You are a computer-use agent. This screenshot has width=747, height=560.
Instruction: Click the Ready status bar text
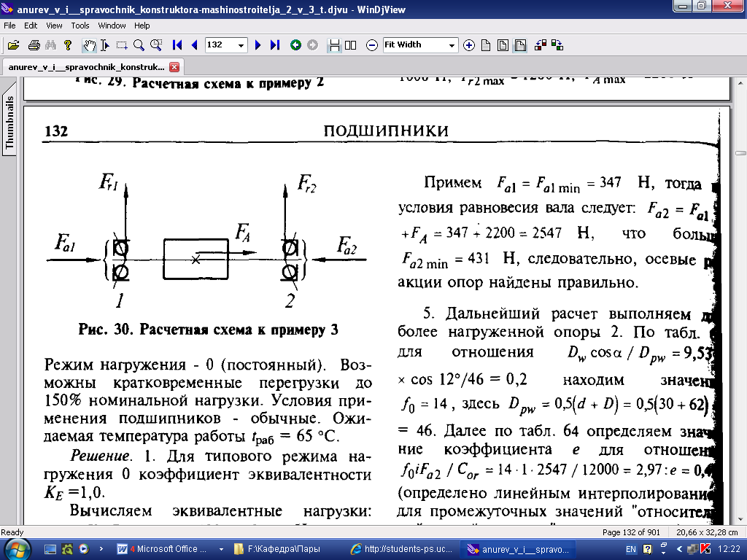[12, 532]
